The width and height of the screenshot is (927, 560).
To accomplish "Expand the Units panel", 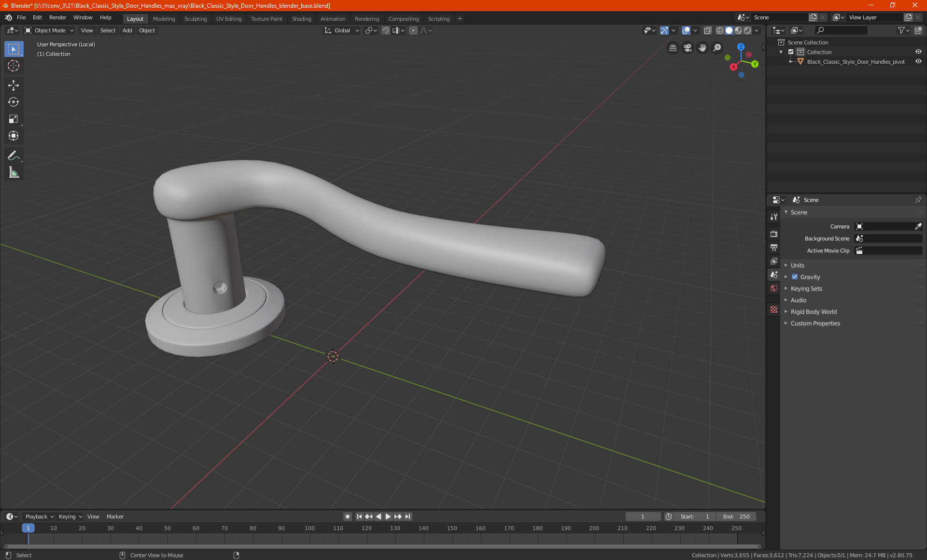I will (797, 266).
